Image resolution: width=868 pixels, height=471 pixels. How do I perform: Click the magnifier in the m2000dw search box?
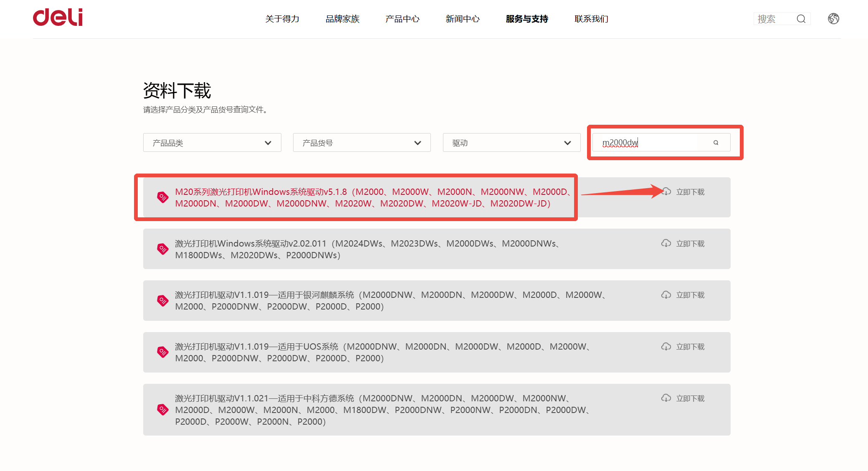pyautogui.click(x=716, y=143)
